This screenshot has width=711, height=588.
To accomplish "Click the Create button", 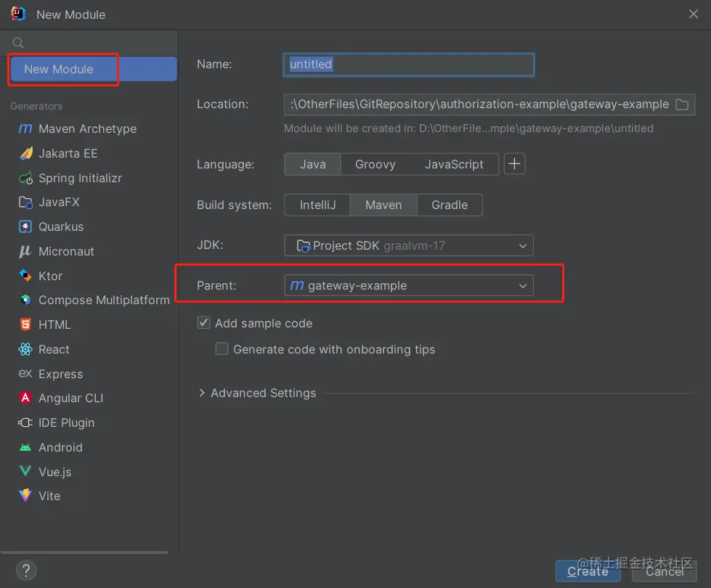I will click(588, 571).
